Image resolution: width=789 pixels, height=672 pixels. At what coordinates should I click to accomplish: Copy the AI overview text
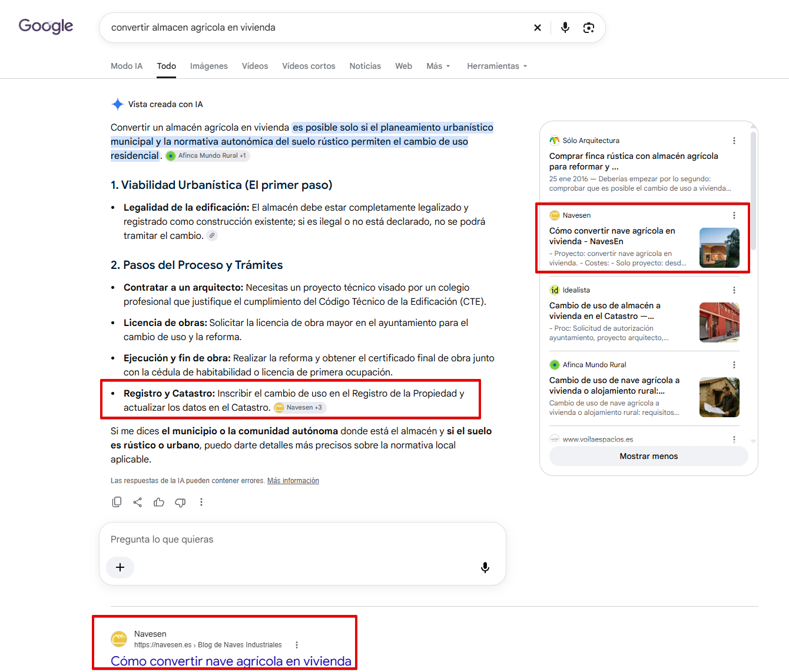click(117, 502)
